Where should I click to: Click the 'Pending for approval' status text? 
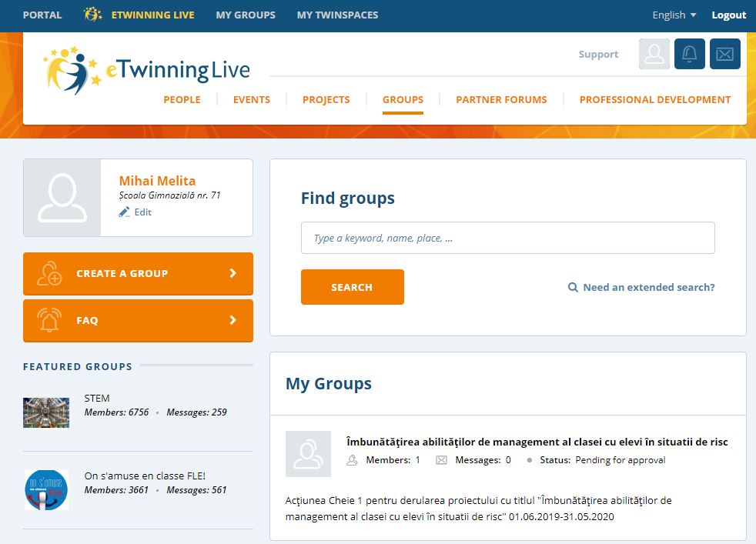click(x=620, y=460)
